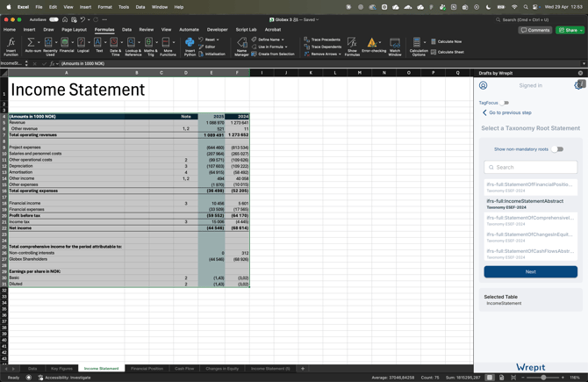Open Date & Time functions library

(115, 47)
